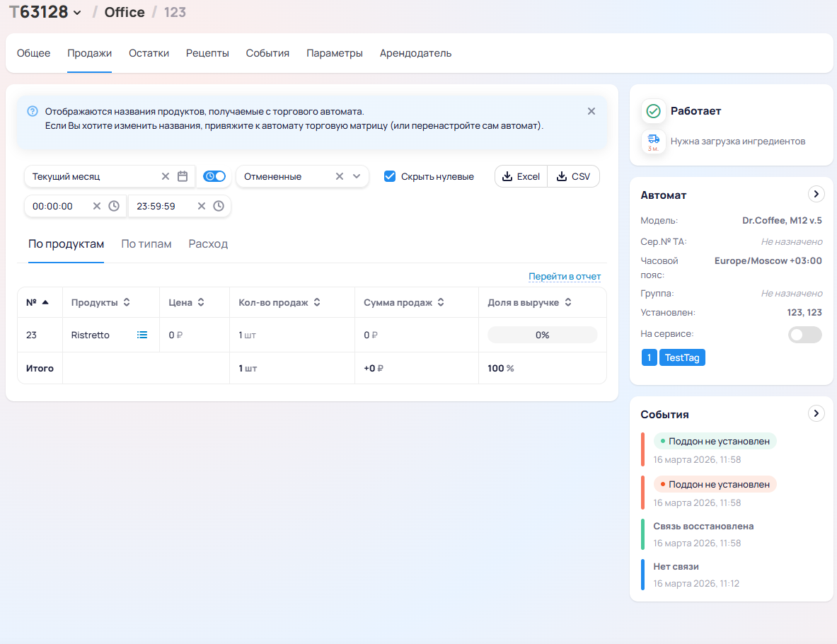Clear the Текущий месяц period value
Screen dimensions: 837x644
pos(166,177)
